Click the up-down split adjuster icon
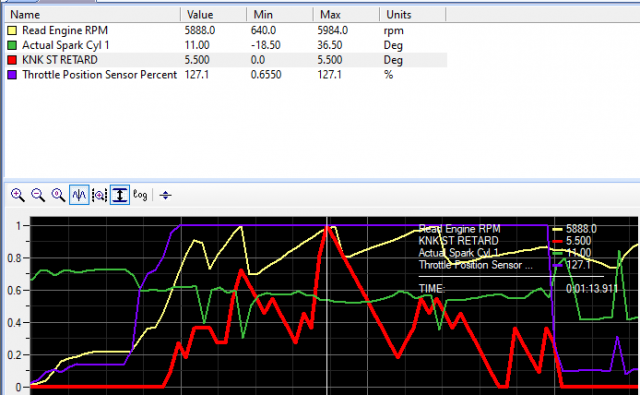 point(165,195)
